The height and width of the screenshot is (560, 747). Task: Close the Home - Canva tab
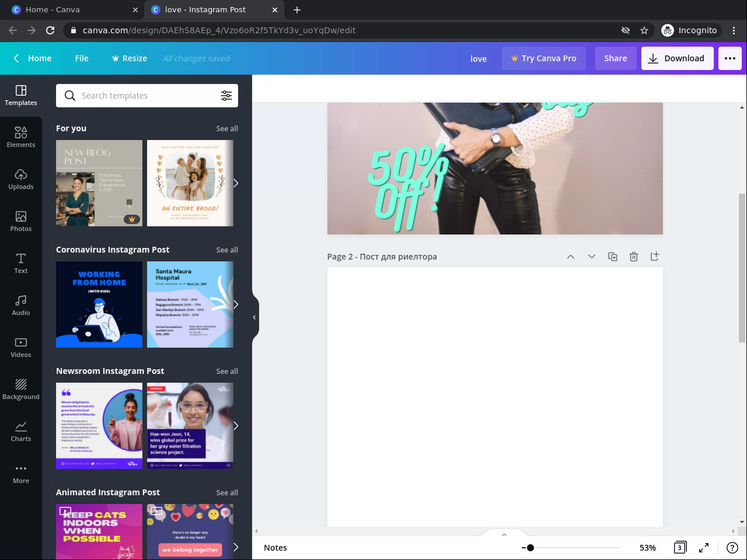(135, 10)
